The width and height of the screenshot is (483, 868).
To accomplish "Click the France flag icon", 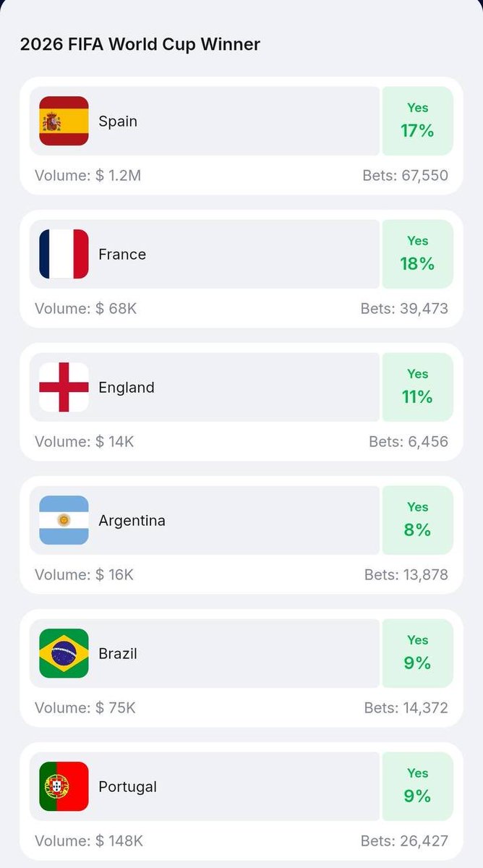I will [64, 254].
